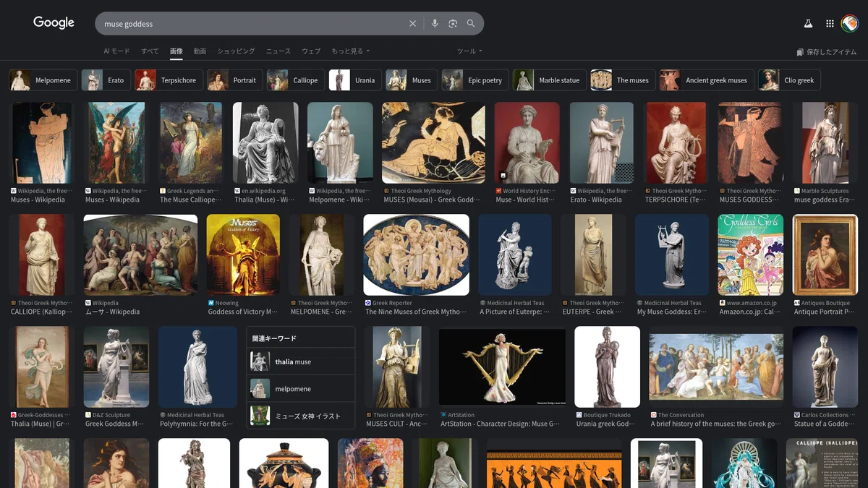Open the MUSES (Mousai) red vase thumbnail
Screen dimensions: 868x488
coord(433,142)
